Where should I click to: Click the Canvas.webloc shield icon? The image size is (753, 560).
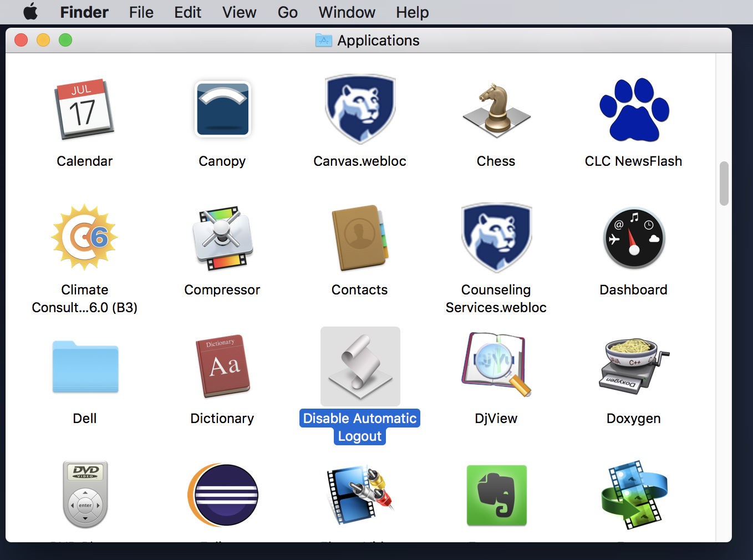(360, 109)
